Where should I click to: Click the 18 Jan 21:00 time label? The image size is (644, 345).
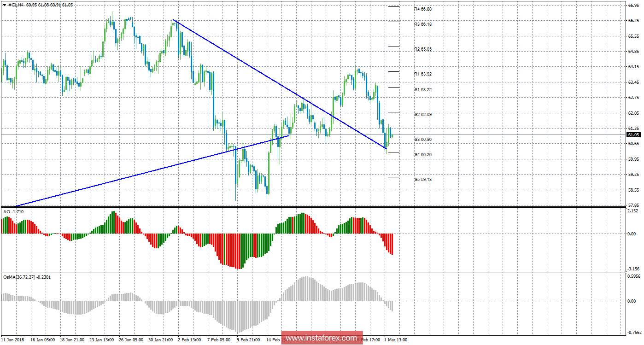pos(72,340)
